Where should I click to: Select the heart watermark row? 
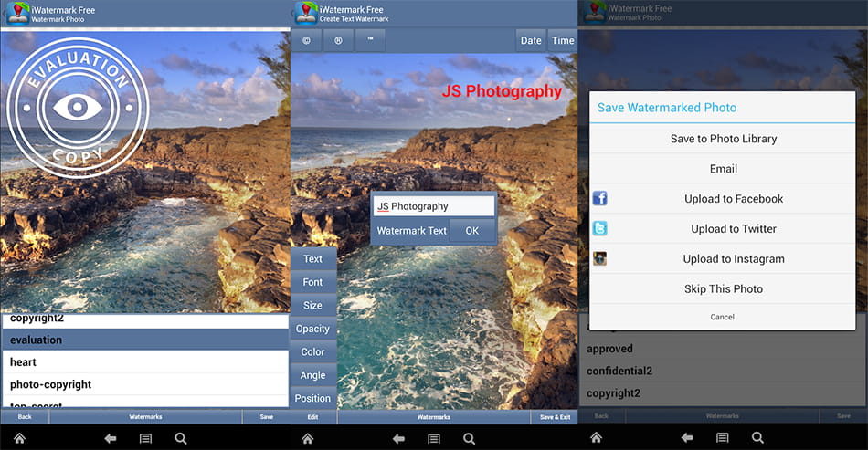point(145,362)
